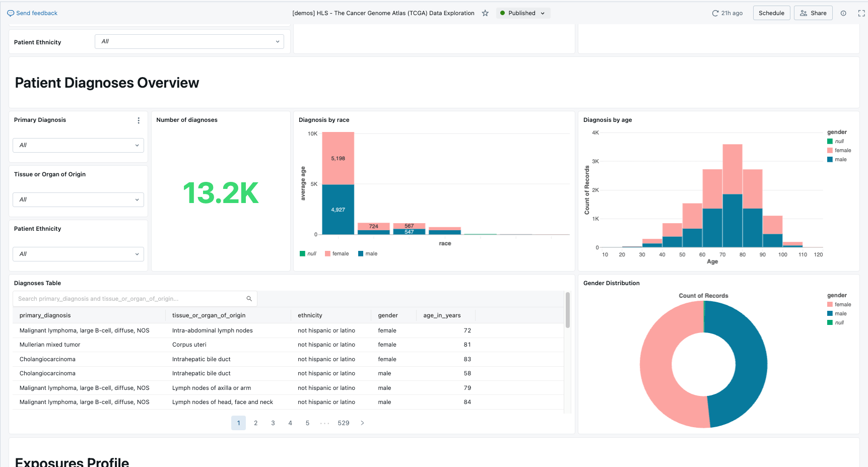The image size is (868, 467).
Task: Open dashboard information tooltip
Action: (x=844, y=13)
